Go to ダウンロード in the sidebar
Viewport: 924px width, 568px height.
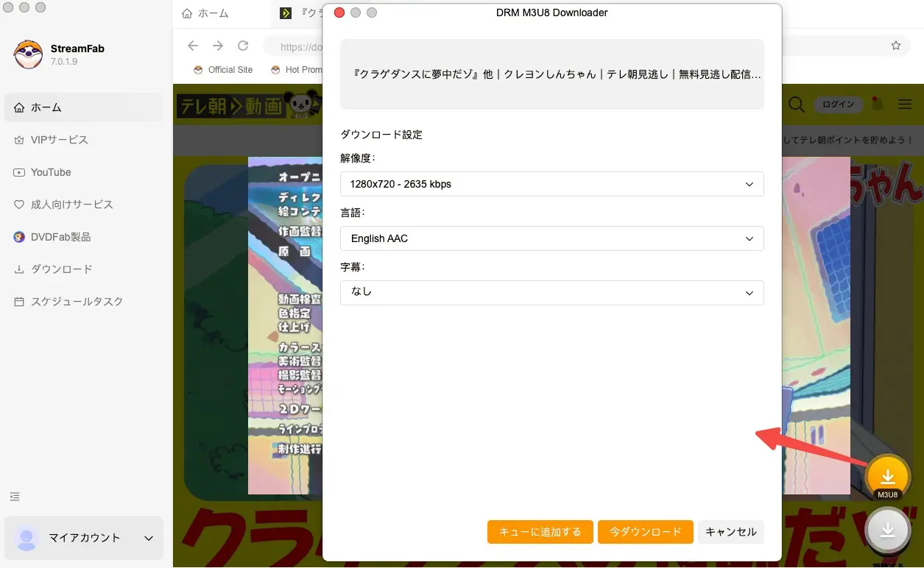pyautogui.click(x=84, y=269)
